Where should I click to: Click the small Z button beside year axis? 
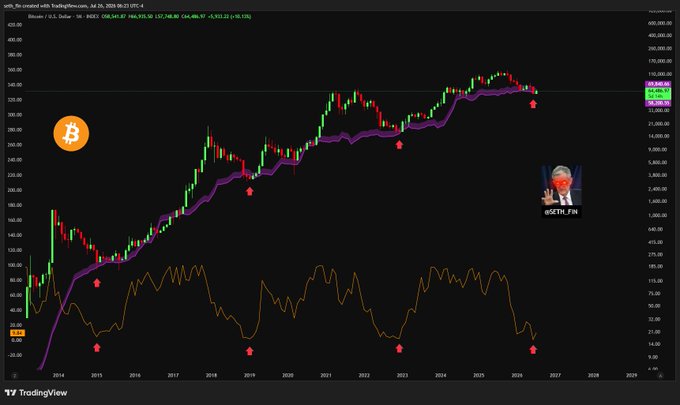(14, 376)
